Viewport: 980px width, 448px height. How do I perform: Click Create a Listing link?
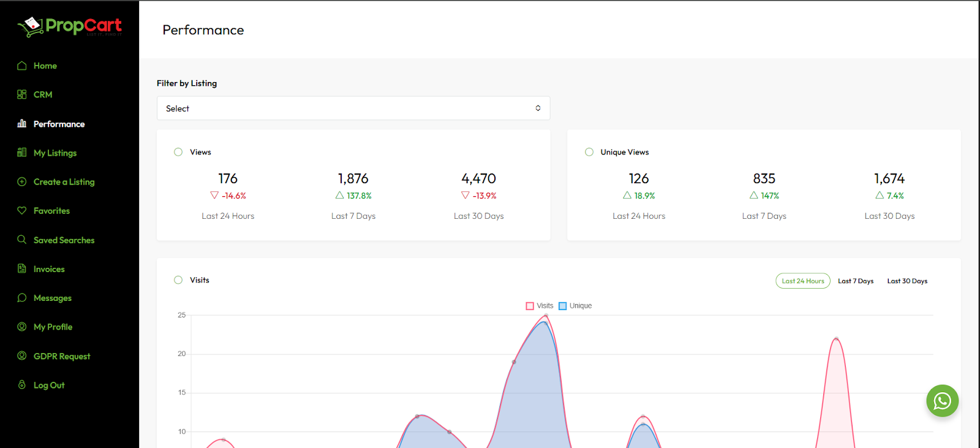pyautogui.click(x=64, y=182)
